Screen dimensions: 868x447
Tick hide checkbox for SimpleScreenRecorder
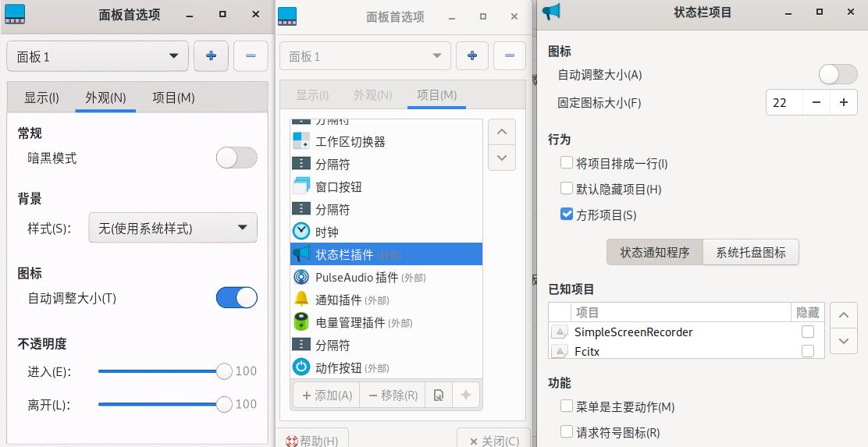[x=808, y=332]
